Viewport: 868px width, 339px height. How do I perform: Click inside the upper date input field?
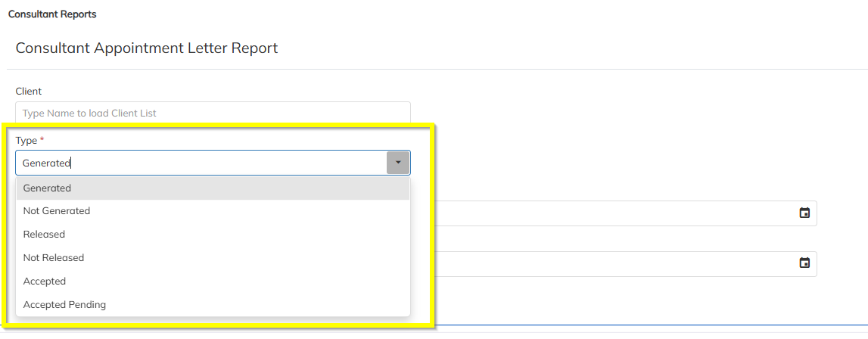point(605,213)
